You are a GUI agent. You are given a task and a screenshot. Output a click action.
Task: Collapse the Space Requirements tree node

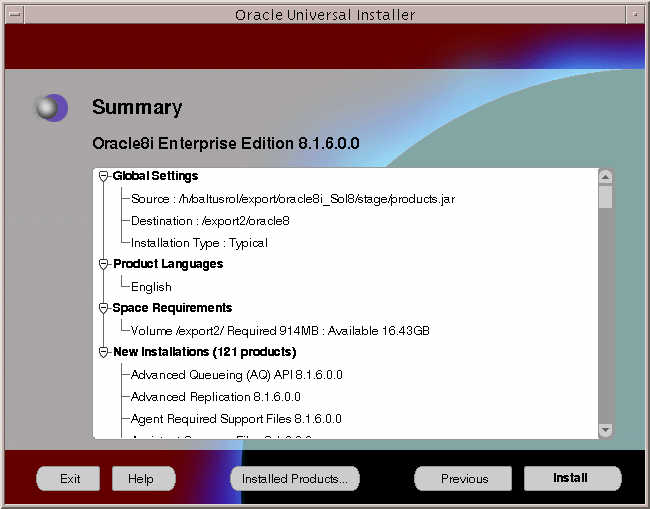103,308
